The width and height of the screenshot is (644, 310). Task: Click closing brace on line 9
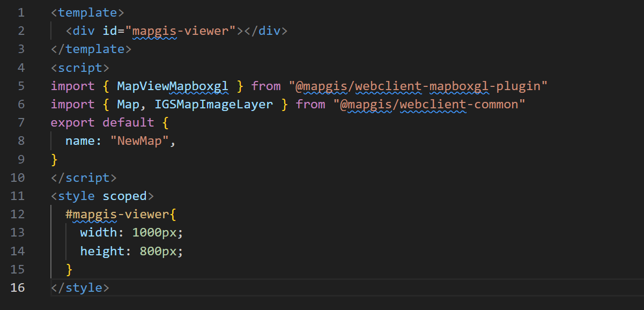click(x=54, y=159)
